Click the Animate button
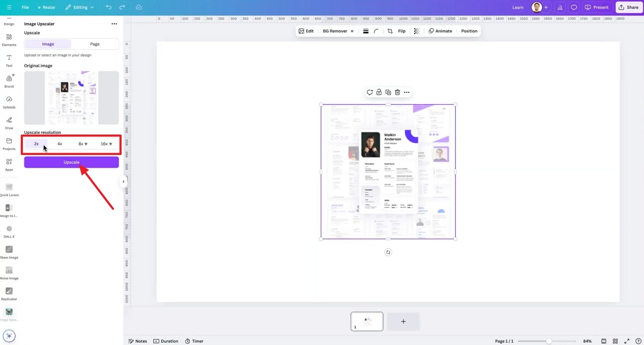The image size is (644, 345). coord(440,31)
